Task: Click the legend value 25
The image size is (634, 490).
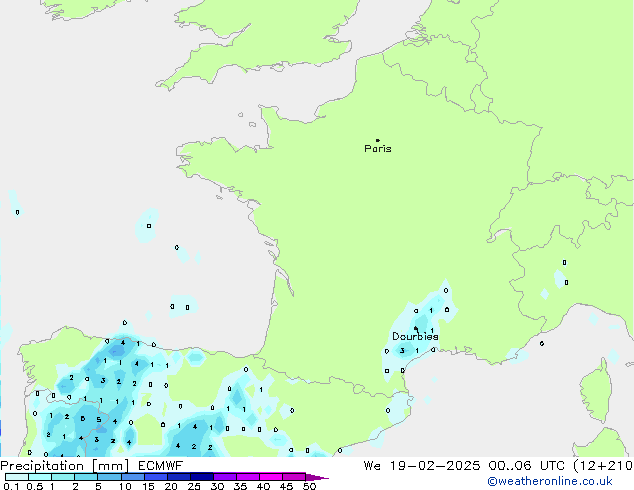Action: [194, 486]
